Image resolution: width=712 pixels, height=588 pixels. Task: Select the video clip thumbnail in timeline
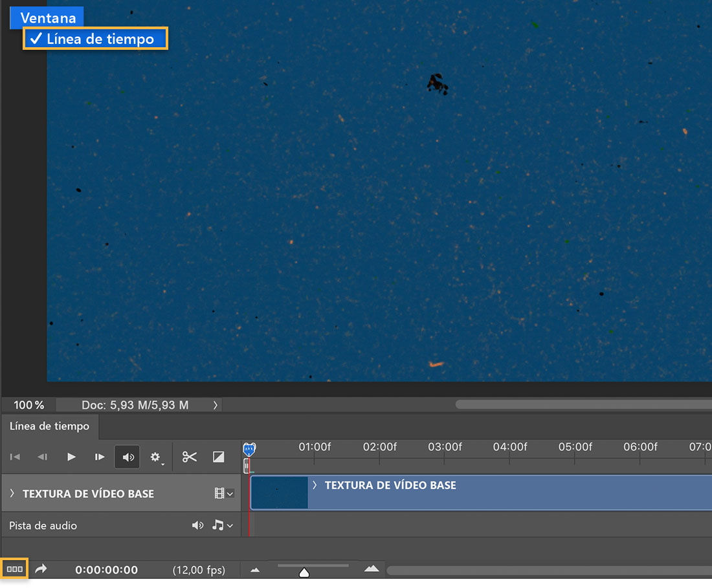pos(279,492)
